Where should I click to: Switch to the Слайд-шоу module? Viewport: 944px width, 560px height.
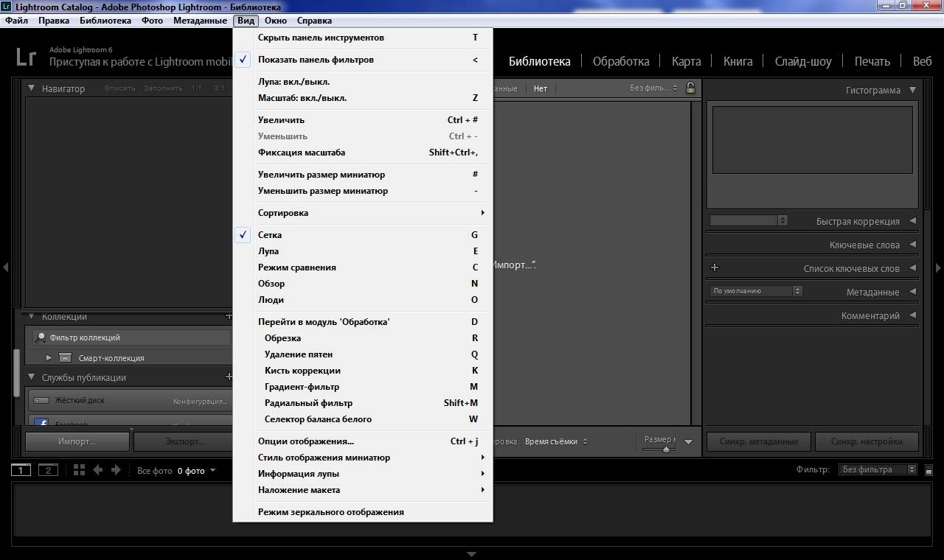(x=803, y=61)
